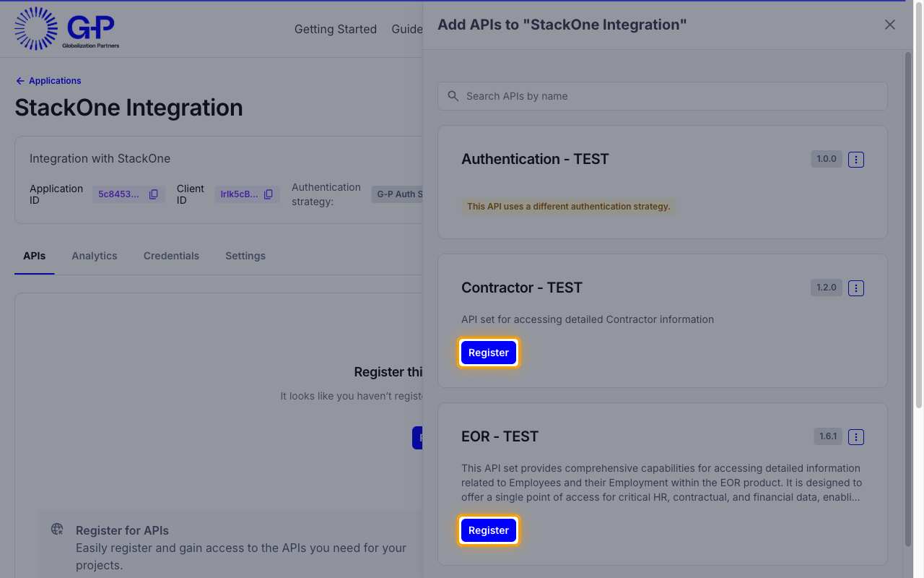Click the EOR - TEST title

[500, 436]
